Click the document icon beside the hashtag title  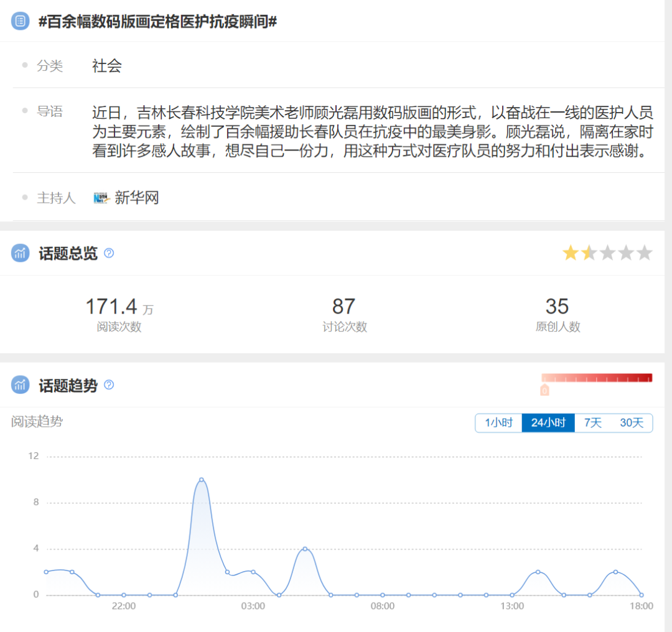point(20,21)
